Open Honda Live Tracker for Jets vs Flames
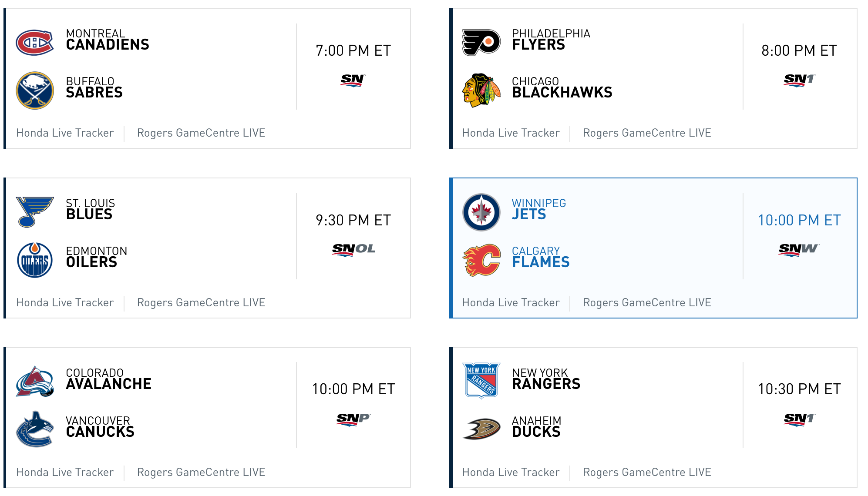 coord(511,303)
